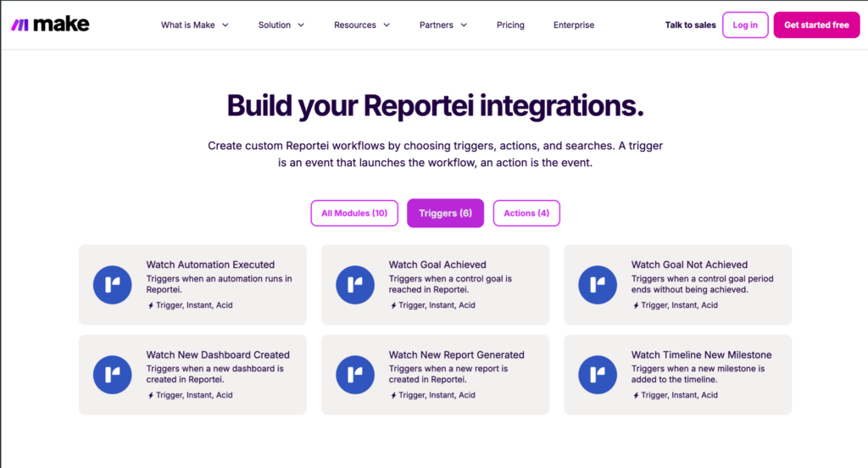Click the lightning bolt under Watch New Dashboard Created
Screen dimensions: 868x468
coord(151,395)
